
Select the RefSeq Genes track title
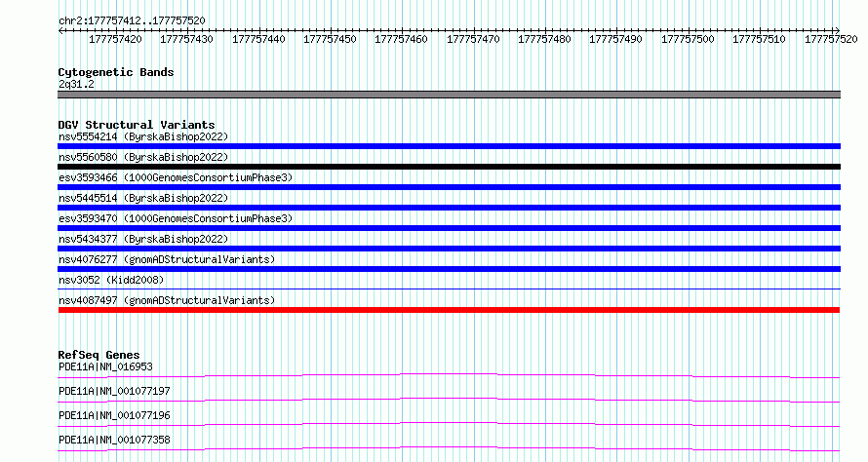[99, 355]
